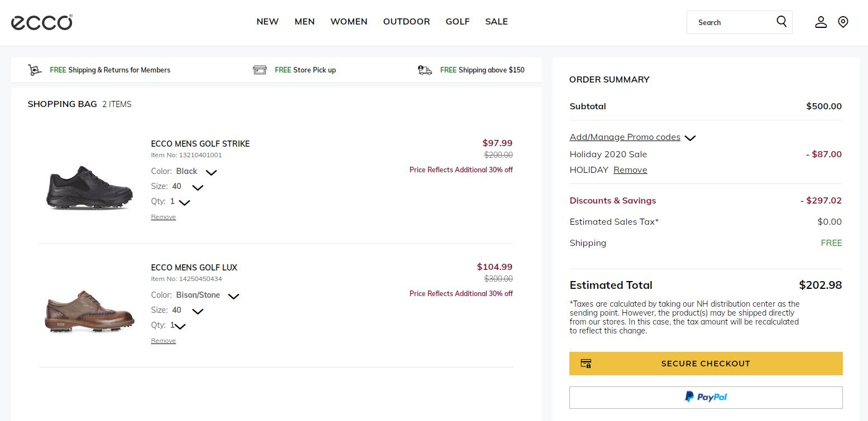The width and height of the screenshot is (868, 421).
Task: Pay with the PayPal button
Action: pos(706,397)
